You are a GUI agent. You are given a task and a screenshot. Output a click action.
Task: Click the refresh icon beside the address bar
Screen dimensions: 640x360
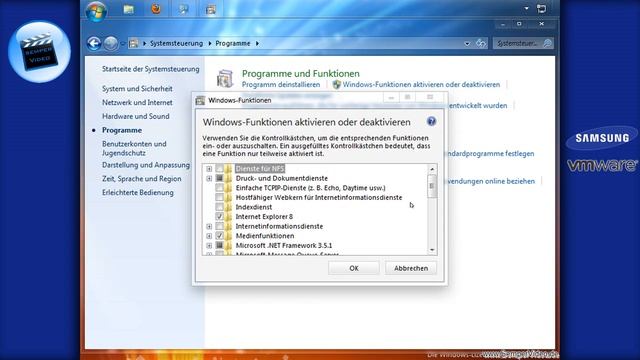(481, 43)
